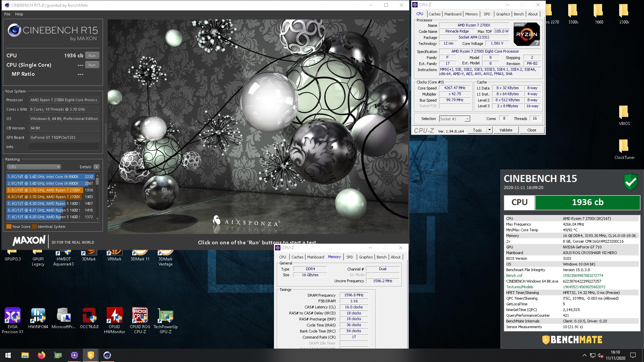The image size is (644, 362).
Task: Show hidden system tray icons
Action: (x=584, y=355)
